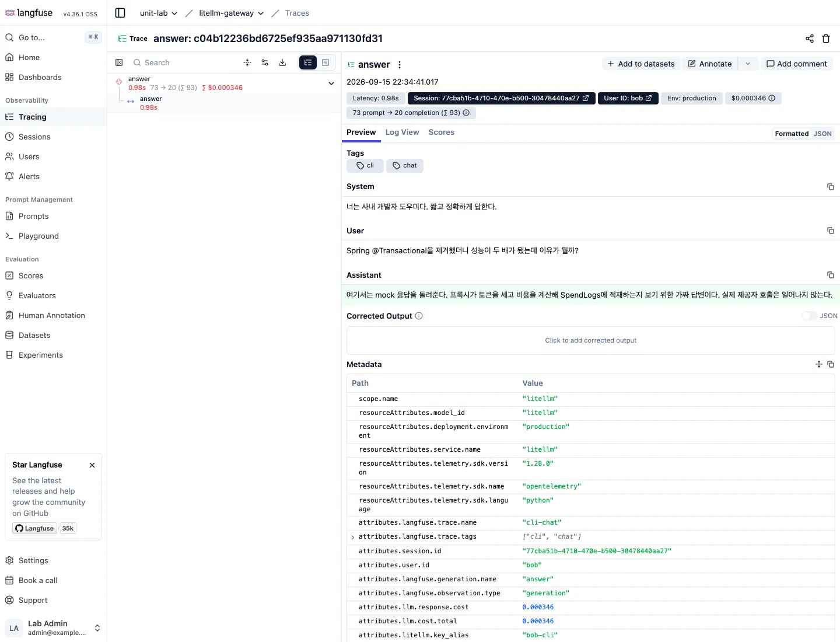Click info icon on the $0.000346 cost badge
The width and height of the screenshot is (840, 642).
tap(772, 98)
